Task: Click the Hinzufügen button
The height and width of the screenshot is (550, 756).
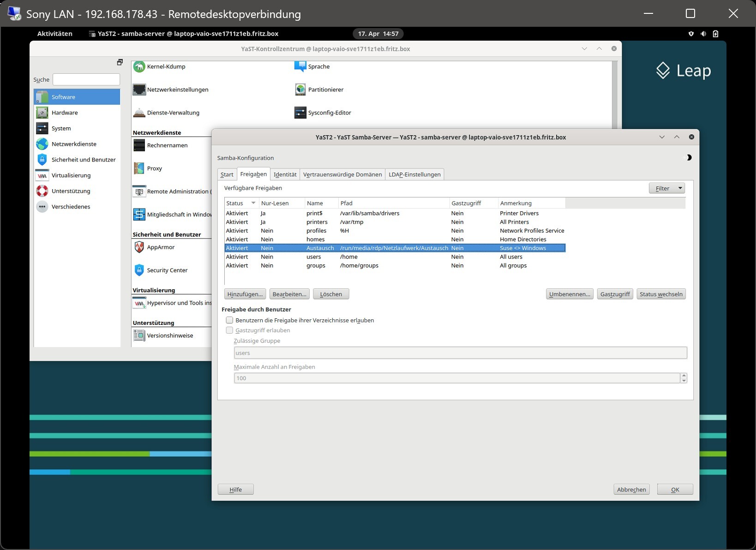Action: point(245,294)
